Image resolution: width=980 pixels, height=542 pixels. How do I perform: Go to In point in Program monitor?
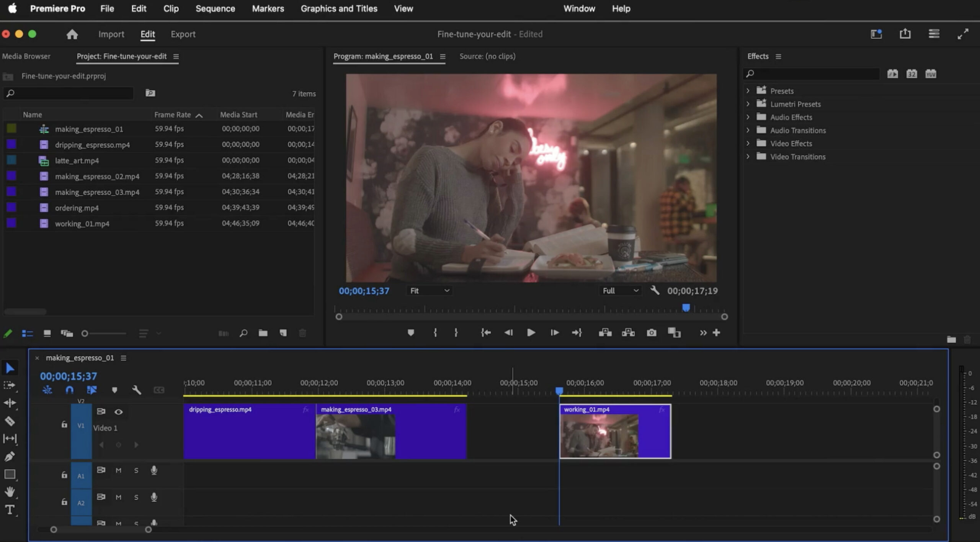tap(486, 332)
